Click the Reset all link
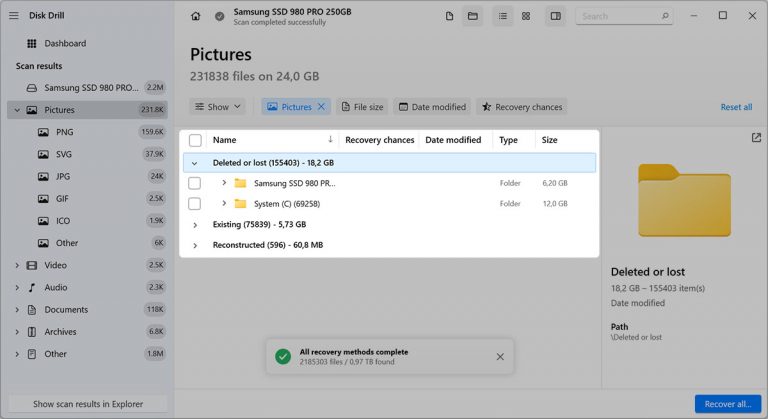The image size is (768, 419). (736, 107)
